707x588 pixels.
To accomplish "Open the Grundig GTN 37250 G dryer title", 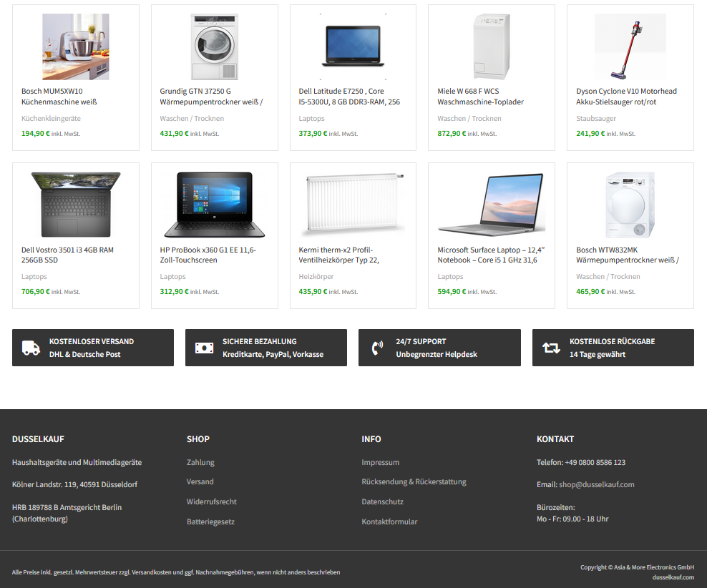I will click(212, 97).
